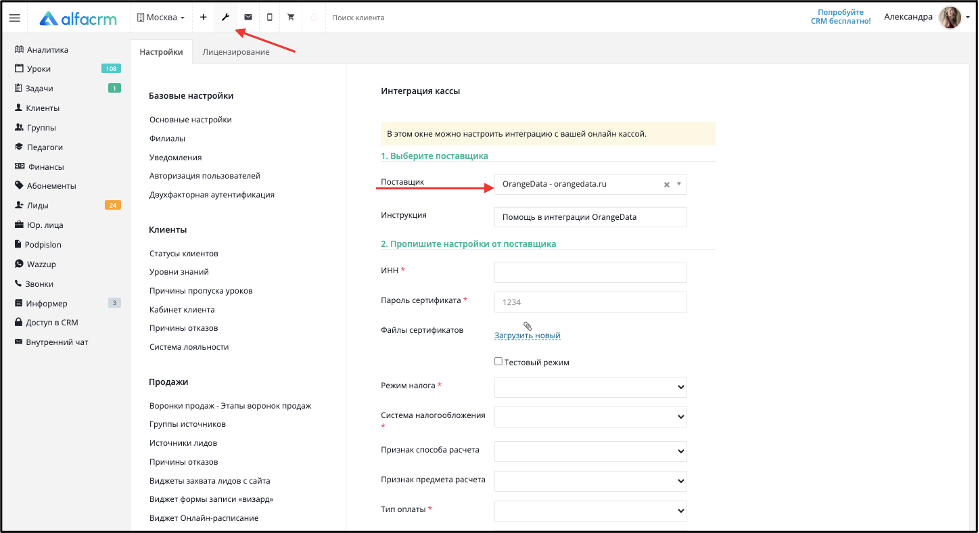Clear the selected Поставщик with the X
979x533 pixels.
[x=666, y=185]
